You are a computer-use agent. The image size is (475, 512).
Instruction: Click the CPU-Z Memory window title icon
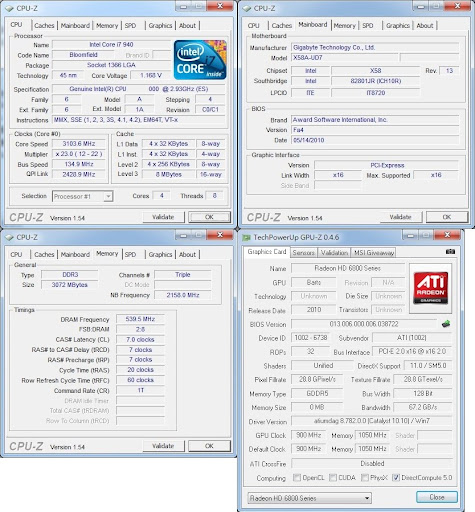[x=9, y=237]
